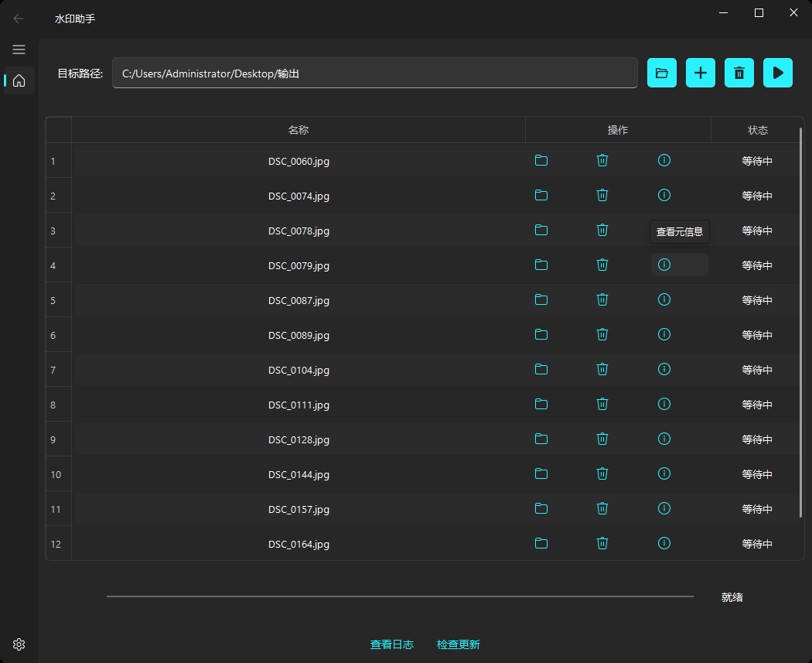The height and width of the screenshot is (663, 812).
Task: Click the back arrow in title bar
Action: pyautogui.click(x=19, y=19)
